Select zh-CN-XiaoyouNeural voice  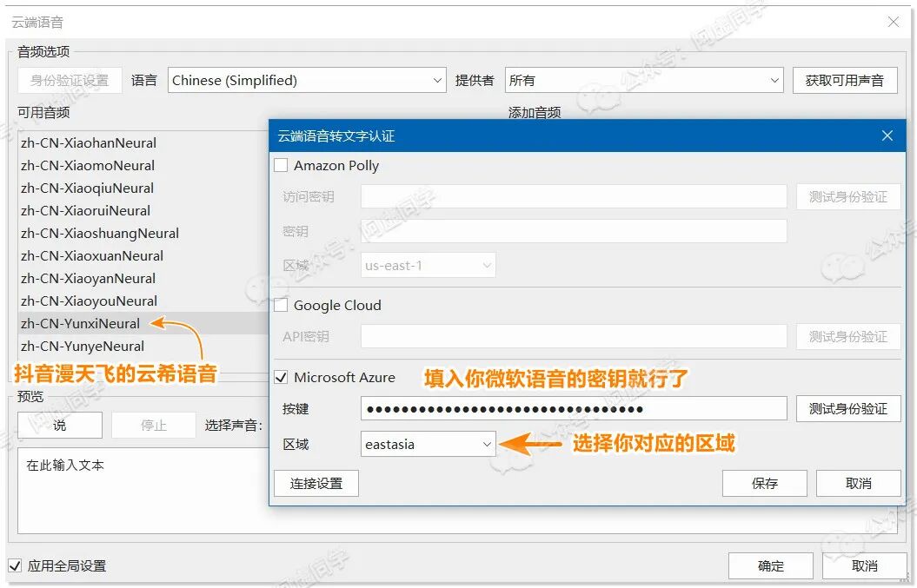coord(90,301)
